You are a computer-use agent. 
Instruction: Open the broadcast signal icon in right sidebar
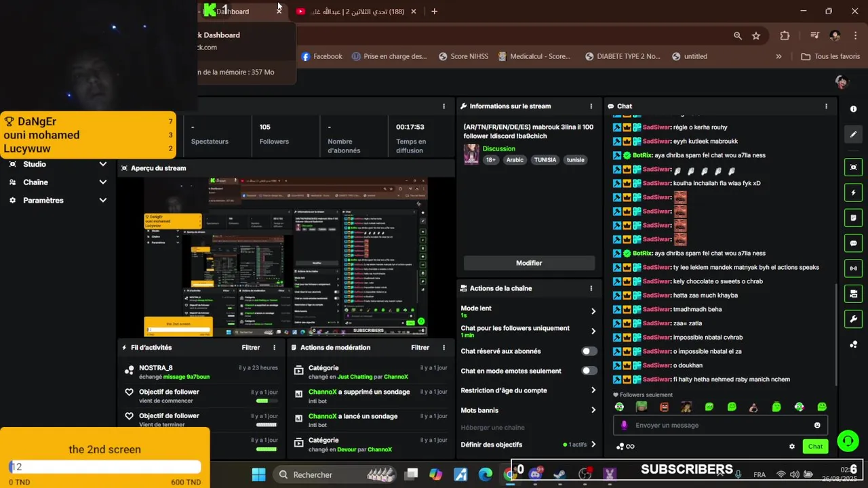pos(853,268)
